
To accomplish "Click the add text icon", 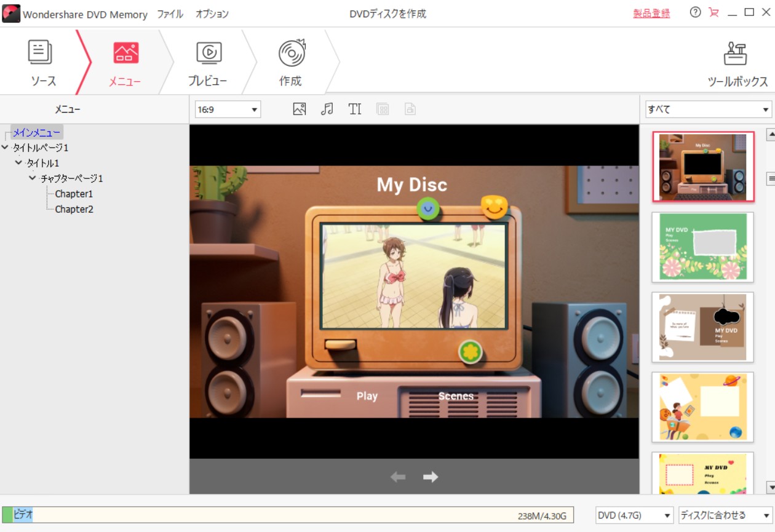I will tap(355, 109).
